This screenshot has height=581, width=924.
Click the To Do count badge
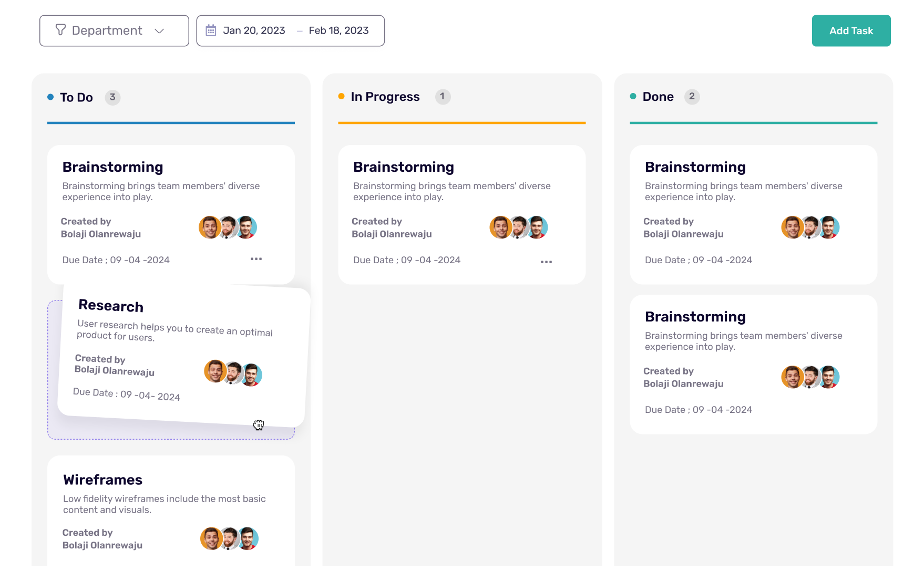point(112,97)
